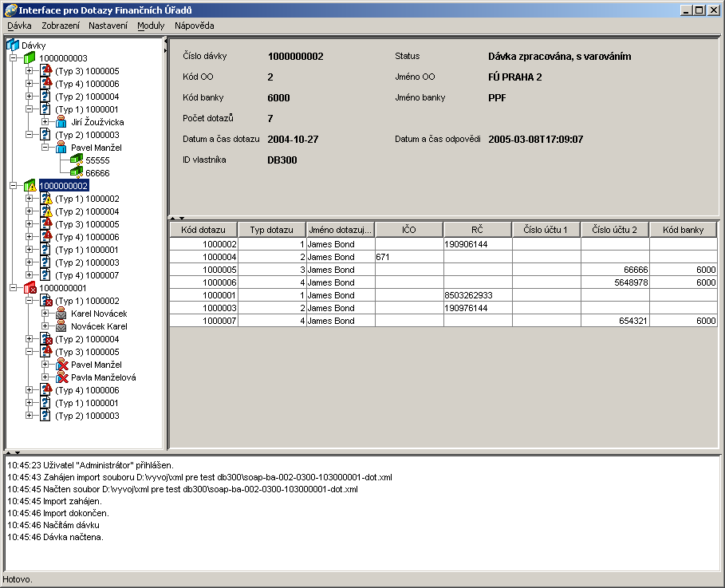The width and height of the screenshot is (725, 588).
Task: Click the log line 'Import dokončen.'
Action: [x=58, y=513]
